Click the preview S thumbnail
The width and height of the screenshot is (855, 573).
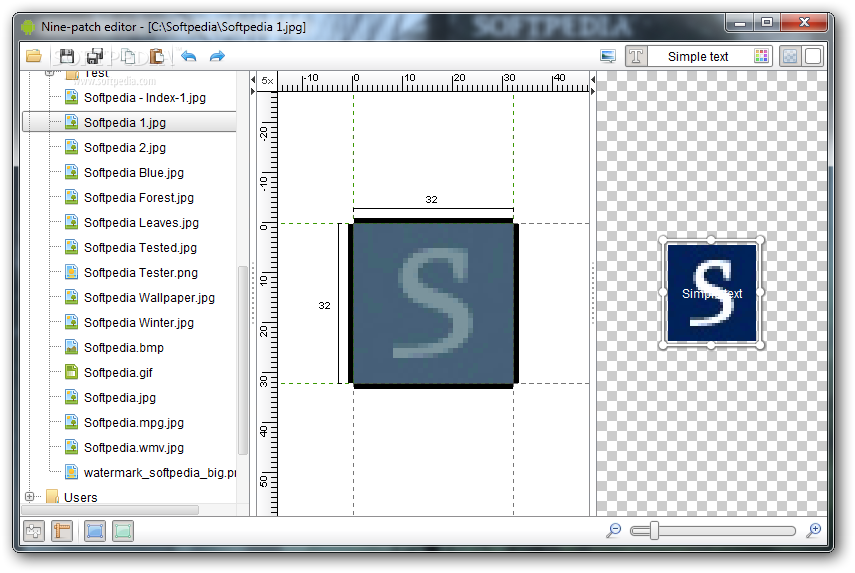712,293
